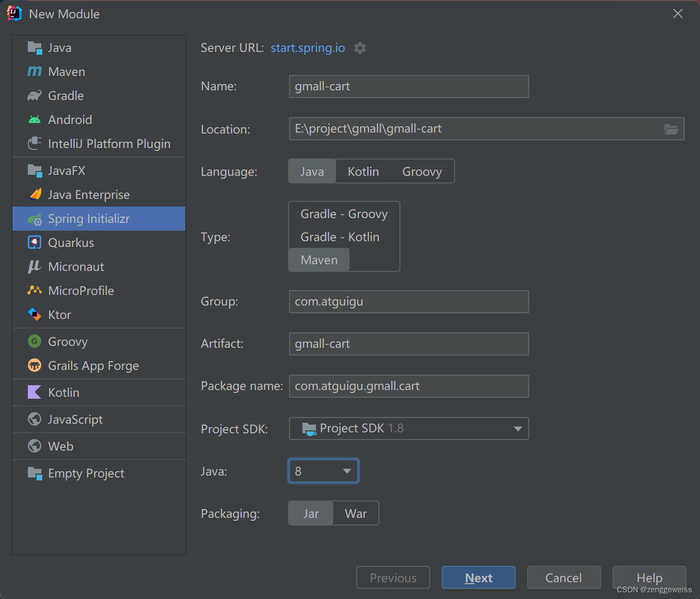
Task: Select Jar packaging
Action: 311,513
